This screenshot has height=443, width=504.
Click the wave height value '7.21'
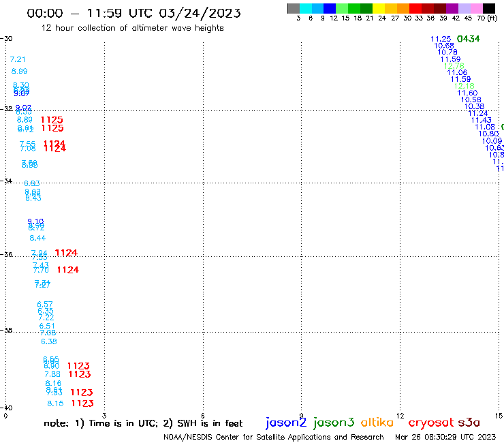click(18, 59)
